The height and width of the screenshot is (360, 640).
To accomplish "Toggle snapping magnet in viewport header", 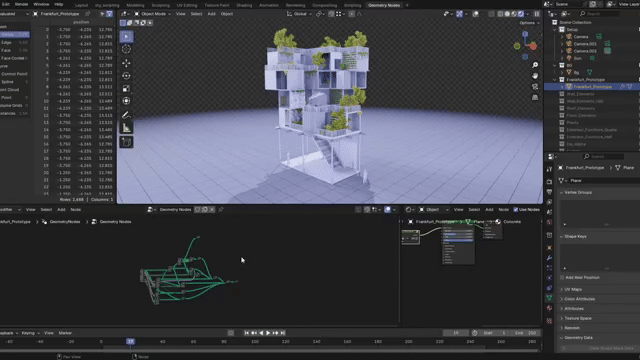I will (x=331, y=14).
